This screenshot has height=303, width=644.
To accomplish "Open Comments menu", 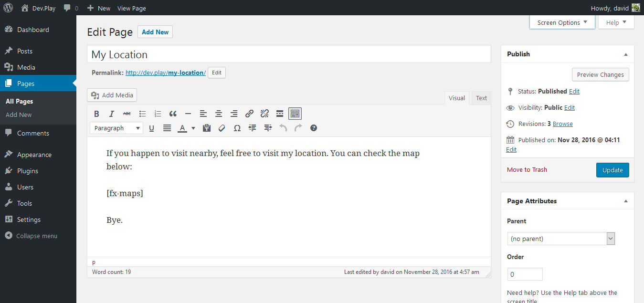I will [x=38, y=133].
